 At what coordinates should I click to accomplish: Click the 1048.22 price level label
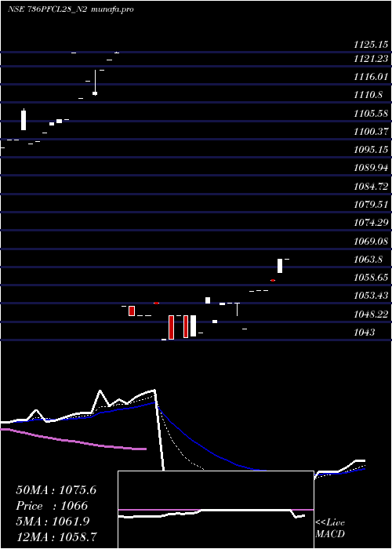371,314
